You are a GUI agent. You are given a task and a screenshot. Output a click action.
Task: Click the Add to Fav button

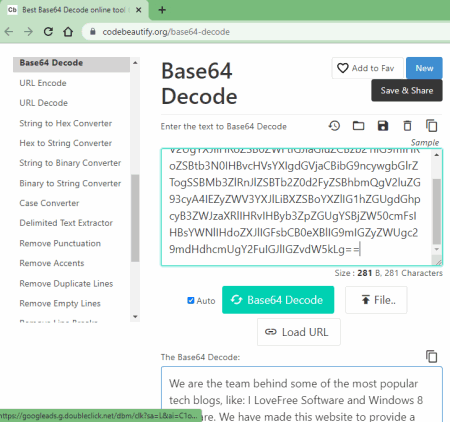pyautogui.click(x=367, y=68)
